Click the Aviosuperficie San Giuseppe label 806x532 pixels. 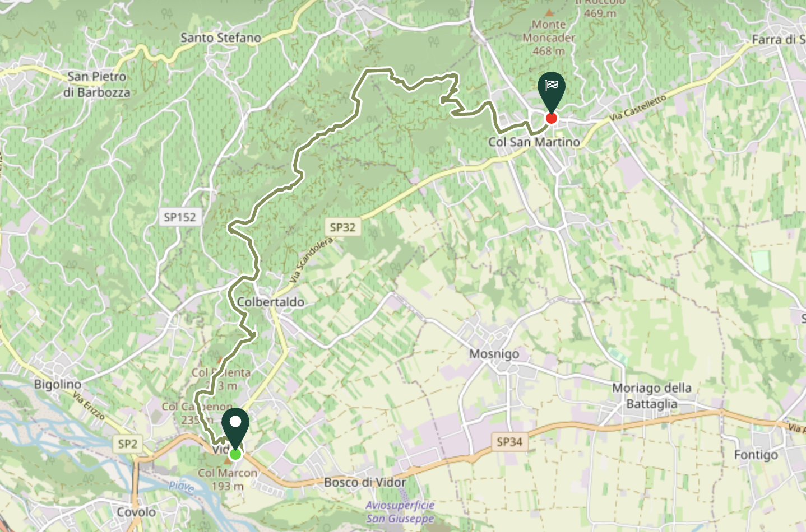coord(400,512)
